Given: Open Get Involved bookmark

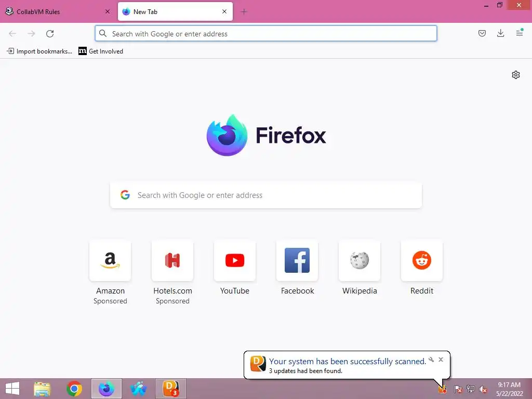Looking at the screenshot, I should tap(101, 51).
